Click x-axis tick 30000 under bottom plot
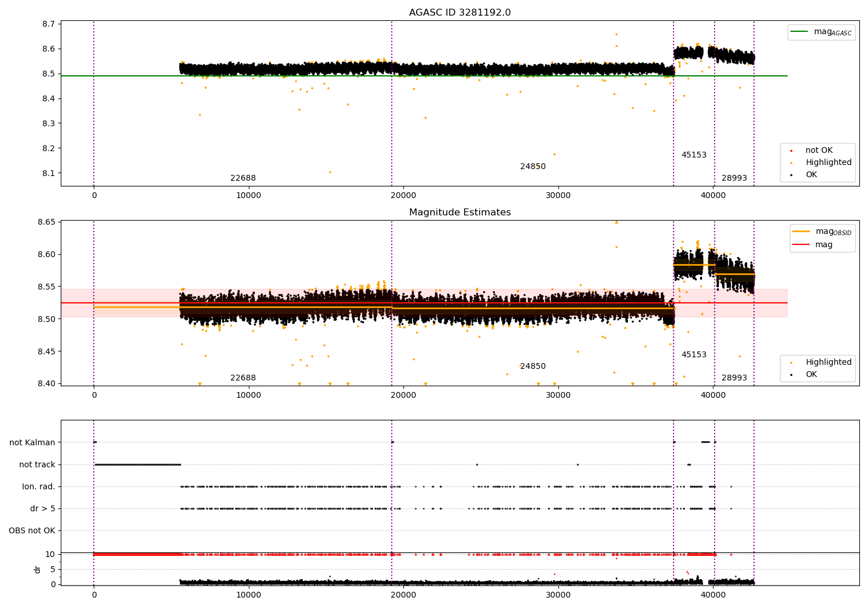The image size is (868, 608). tap(558, 595)
